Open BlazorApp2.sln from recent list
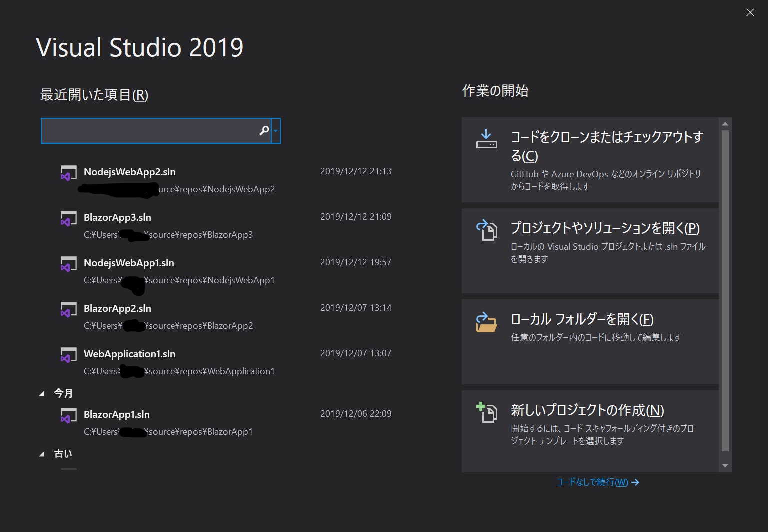Screen dimensions: 768x532 pyautogui.click(x=117, y=308)
